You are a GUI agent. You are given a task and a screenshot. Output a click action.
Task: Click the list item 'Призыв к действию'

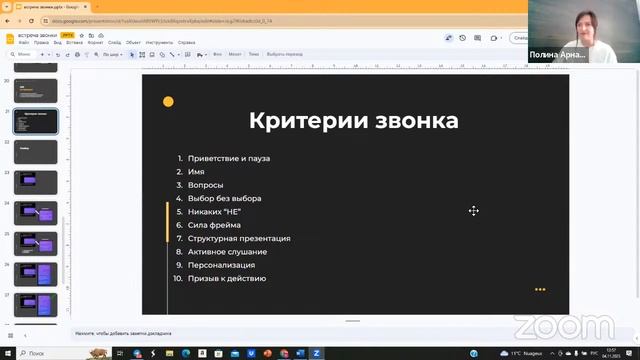[227, 278]
